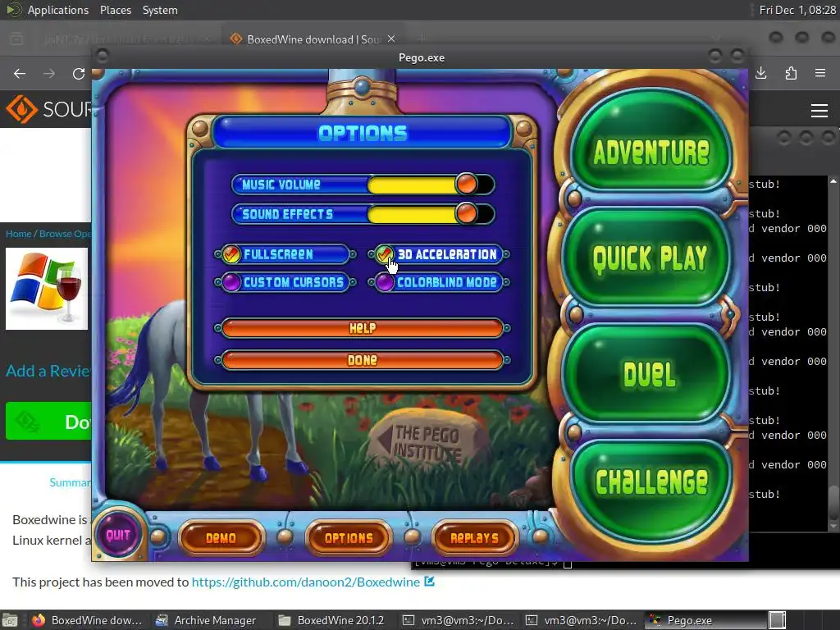Click the Firefox icon in taskbar
Screen dimensions: 840x630
[x=38, y=620]
